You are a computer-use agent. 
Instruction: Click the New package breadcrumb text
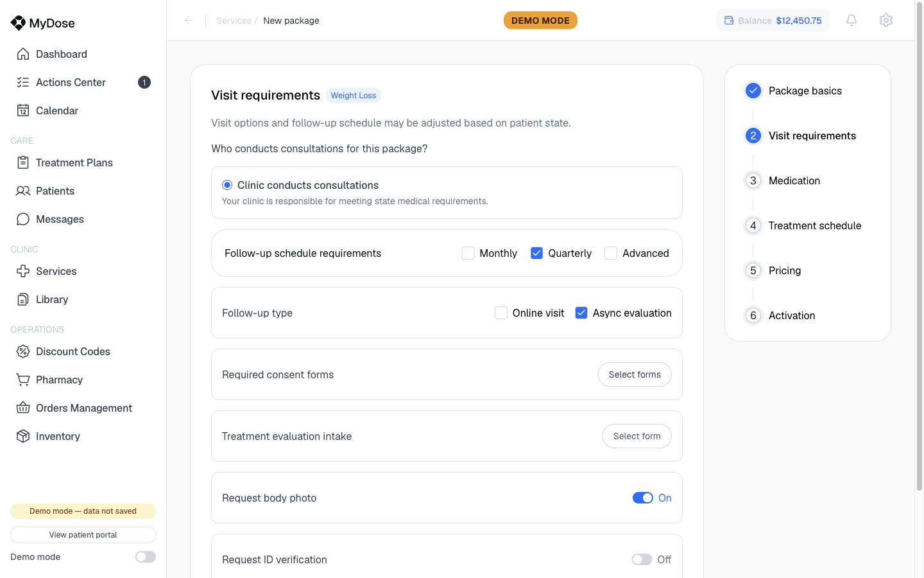tap(291, 21)
